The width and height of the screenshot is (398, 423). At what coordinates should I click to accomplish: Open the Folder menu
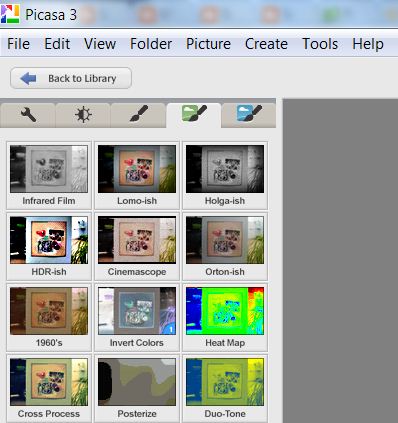click(151, 44)
